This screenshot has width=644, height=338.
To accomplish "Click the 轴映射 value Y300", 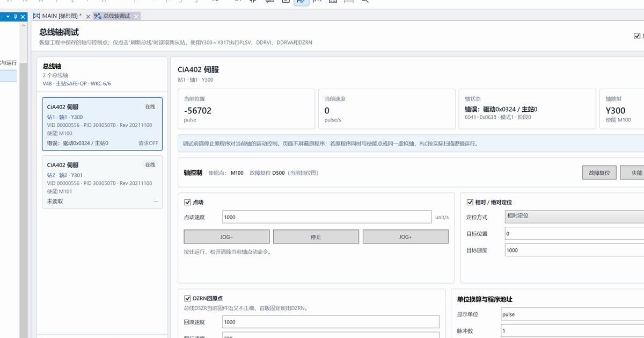I will (x=616, y=111).
